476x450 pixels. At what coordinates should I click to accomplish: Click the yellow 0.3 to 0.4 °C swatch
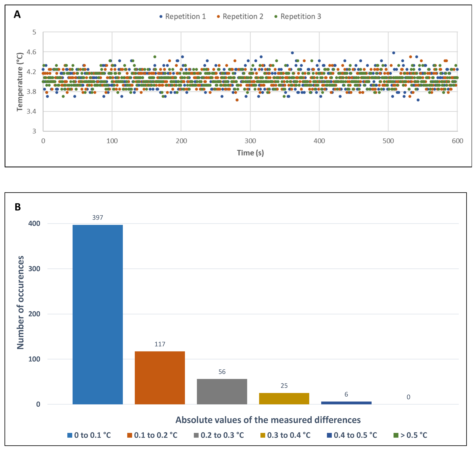[x=263, y=435]
